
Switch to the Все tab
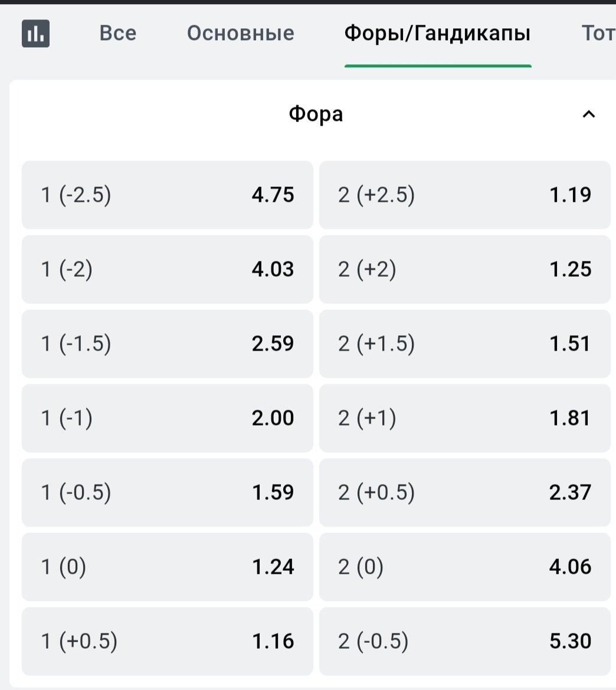(118, 34)
